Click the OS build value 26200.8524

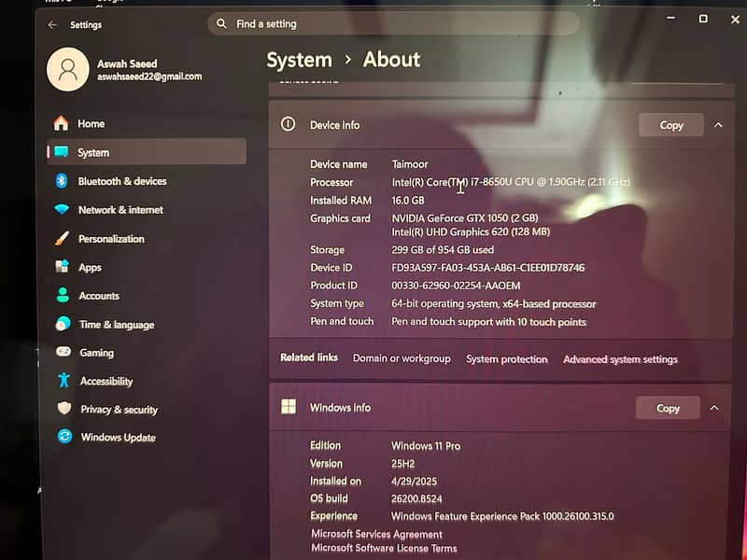coord(416,499)
